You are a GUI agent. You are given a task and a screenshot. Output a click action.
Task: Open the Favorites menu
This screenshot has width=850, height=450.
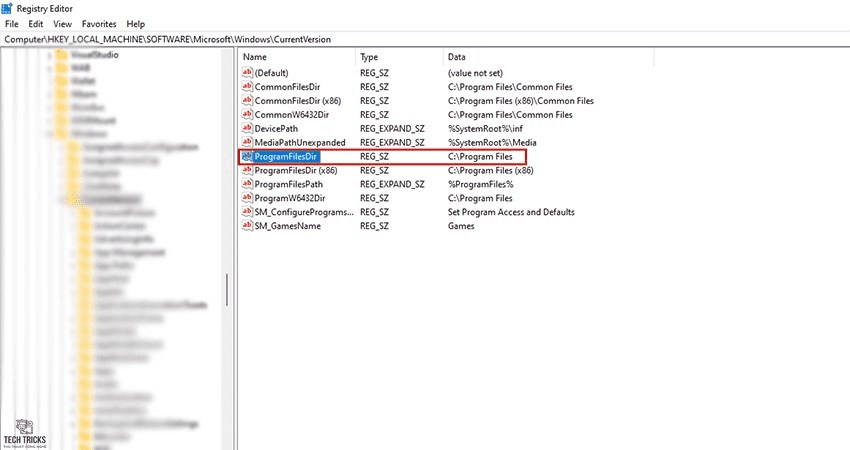pyautogui.click(x=99, y=24)
